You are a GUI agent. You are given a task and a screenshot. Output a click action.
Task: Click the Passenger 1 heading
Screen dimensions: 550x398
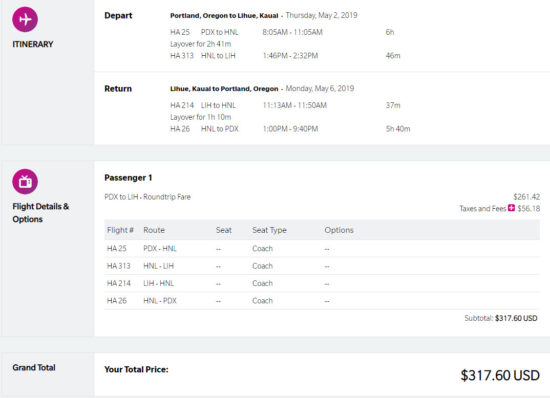(x=128, y=178)
